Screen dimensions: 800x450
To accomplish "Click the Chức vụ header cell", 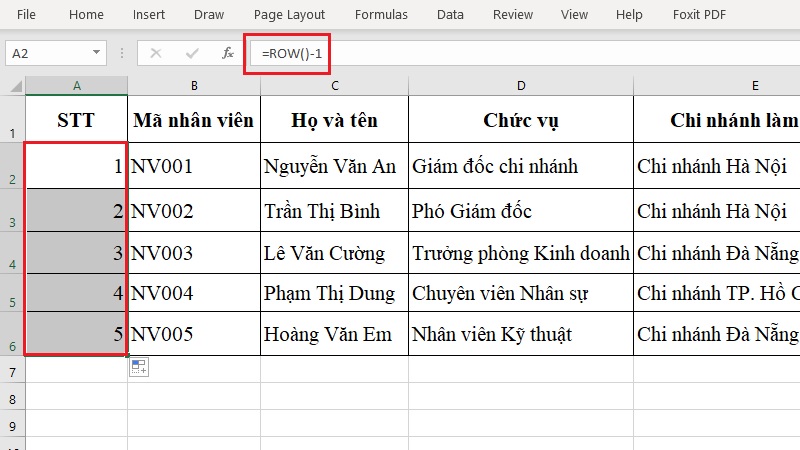I will click(x=521, y=119).
